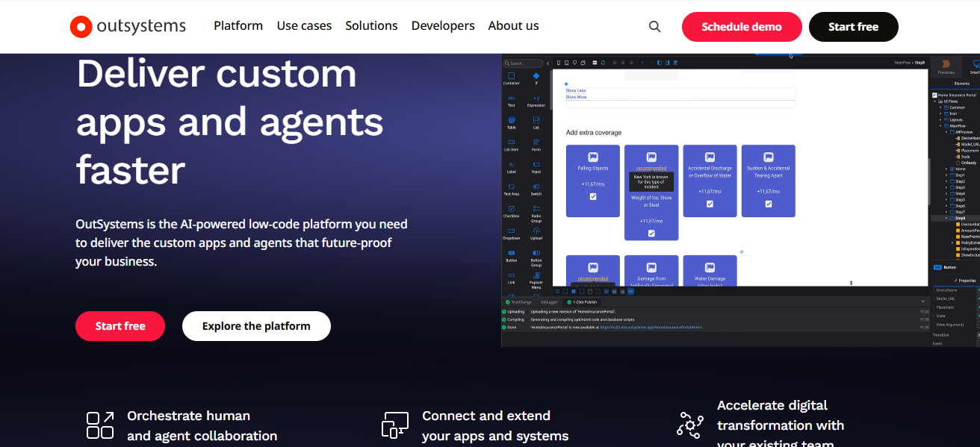Click the red Start free hero button

click(120, 326)
